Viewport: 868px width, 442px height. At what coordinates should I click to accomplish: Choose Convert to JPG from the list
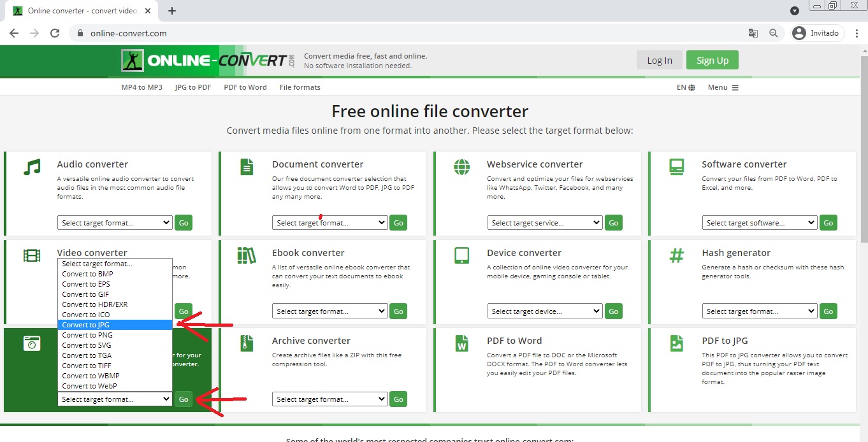point(115,325)
